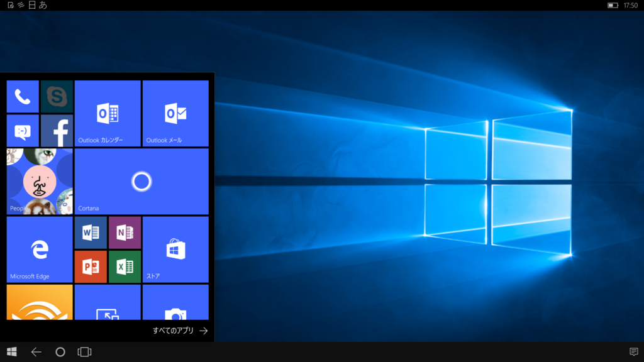This screenshot has width=644, height=362.
Task: Click the あ input mode indicator
Action: click(43, 5)
